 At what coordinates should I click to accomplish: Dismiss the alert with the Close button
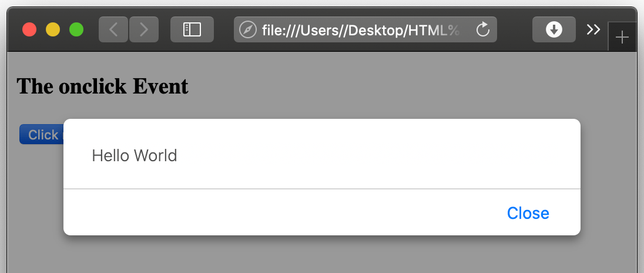[528, 213]
